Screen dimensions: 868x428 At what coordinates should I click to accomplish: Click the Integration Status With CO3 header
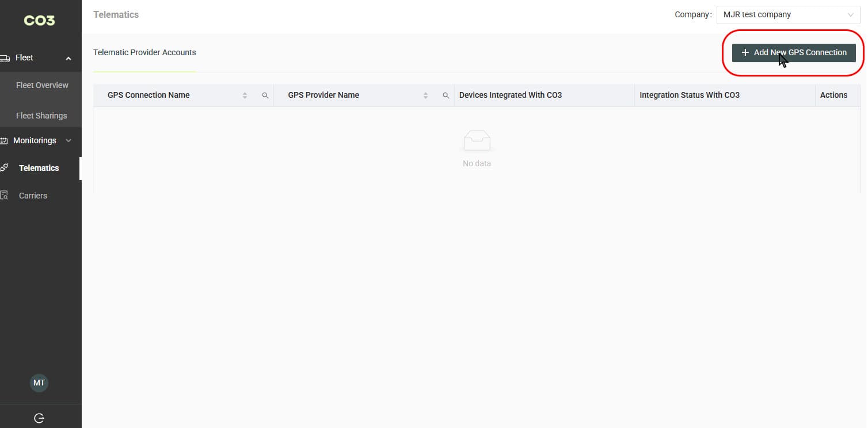coord(690,95)
